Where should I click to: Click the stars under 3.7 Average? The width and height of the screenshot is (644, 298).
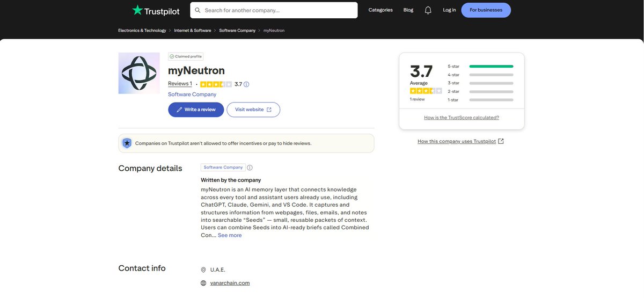point(426,91)
